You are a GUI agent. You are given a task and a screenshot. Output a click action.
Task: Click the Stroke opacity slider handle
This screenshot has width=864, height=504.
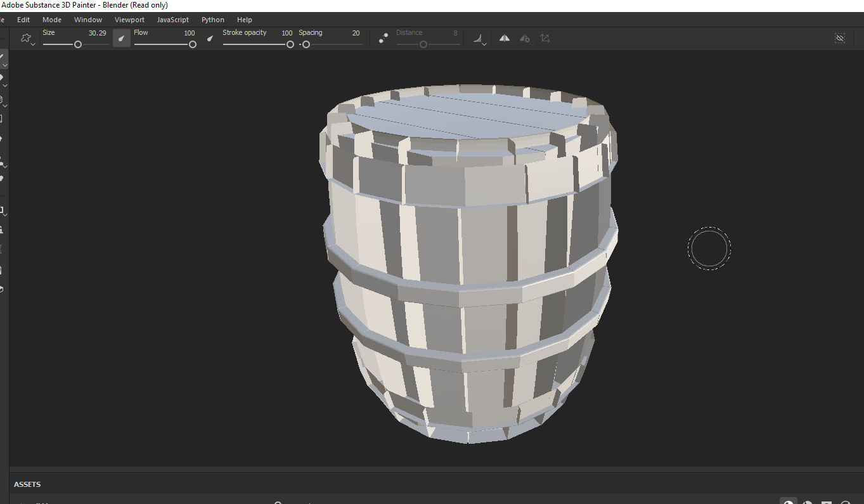pyautogui.click(x=290, y=44)
